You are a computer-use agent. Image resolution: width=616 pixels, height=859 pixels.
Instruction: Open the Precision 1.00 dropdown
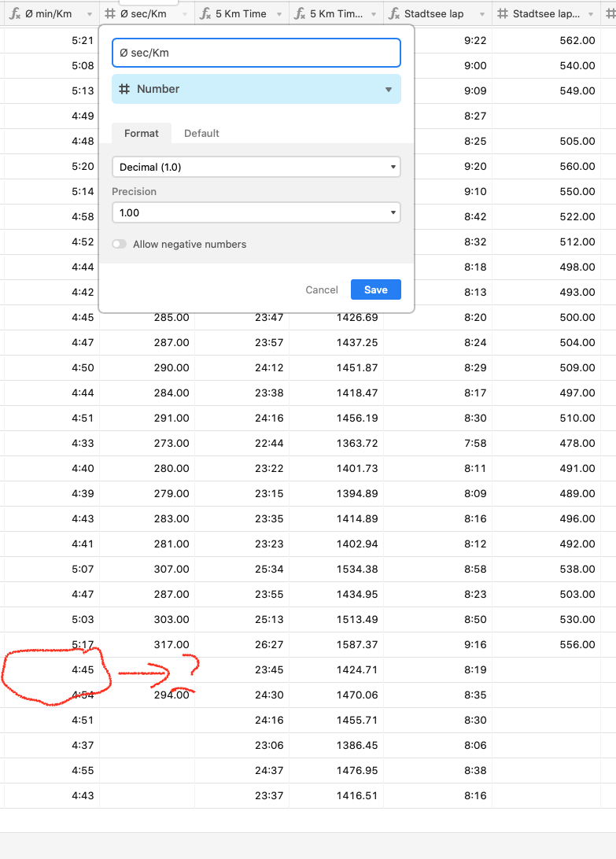point(256,212)
